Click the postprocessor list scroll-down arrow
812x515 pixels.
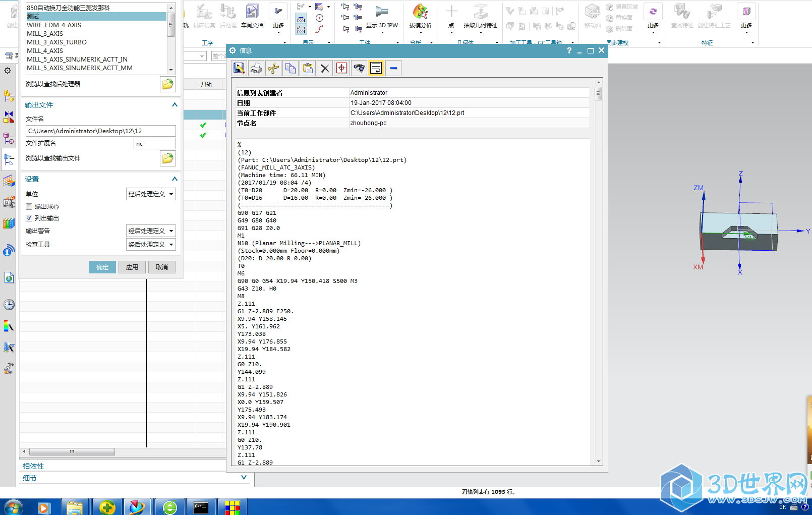click(x=171, y=70)
